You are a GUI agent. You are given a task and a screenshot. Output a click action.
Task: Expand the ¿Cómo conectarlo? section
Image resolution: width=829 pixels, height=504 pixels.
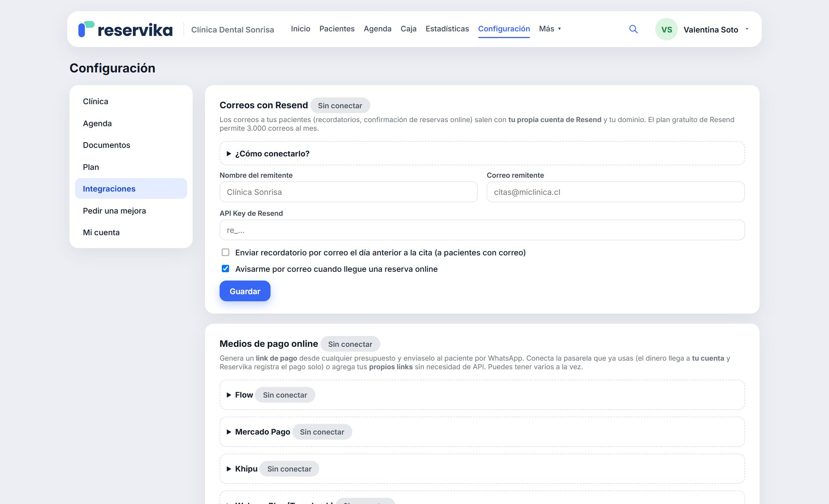482,153
